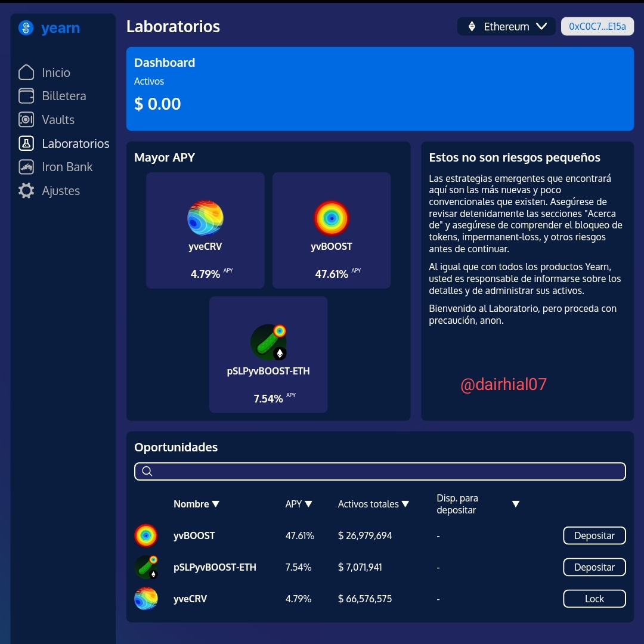The height and width of the screenshot is (644, 644).
Task: Click wallet address 0xC0C7...E15a button
Action: coord(597,27)
